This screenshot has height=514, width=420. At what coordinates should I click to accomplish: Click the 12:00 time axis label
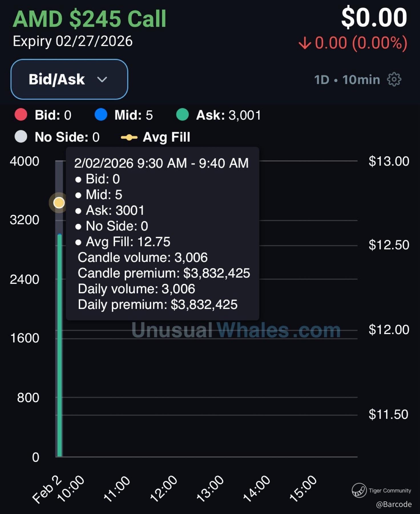coord(163,489)
